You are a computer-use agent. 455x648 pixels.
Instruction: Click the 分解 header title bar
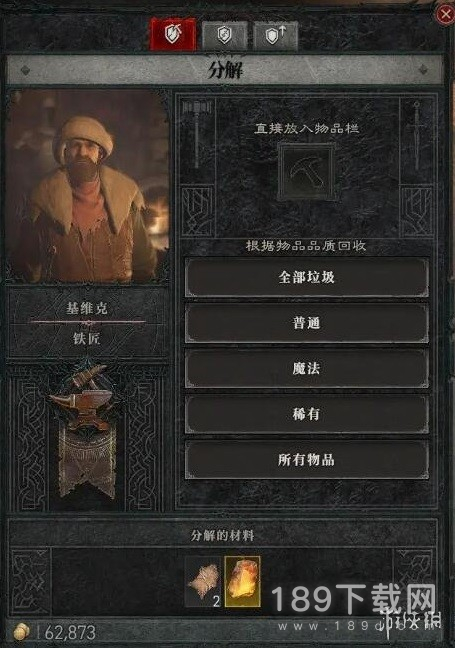pos(225,71)
